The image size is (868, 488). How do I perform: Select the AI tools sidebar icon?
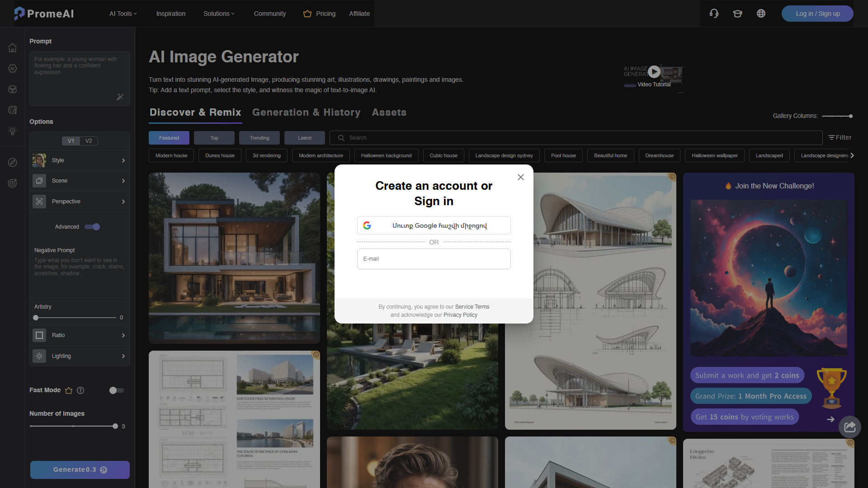[12, 68]
